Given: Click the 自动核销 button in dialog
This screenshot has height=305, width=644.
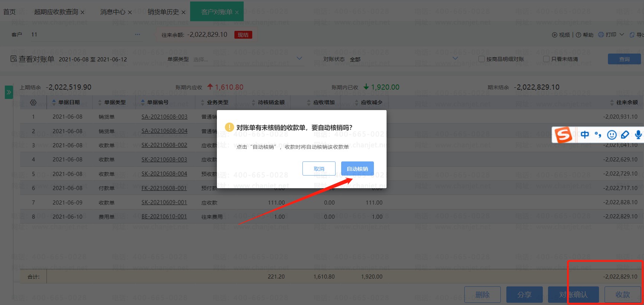Looking at the screenshot, I should (x=357, y=168).
